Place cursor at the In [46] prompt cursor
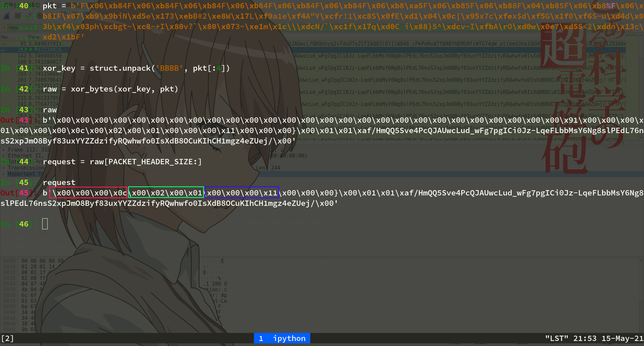Screen dimensions: 644x346 coord(45,224)
